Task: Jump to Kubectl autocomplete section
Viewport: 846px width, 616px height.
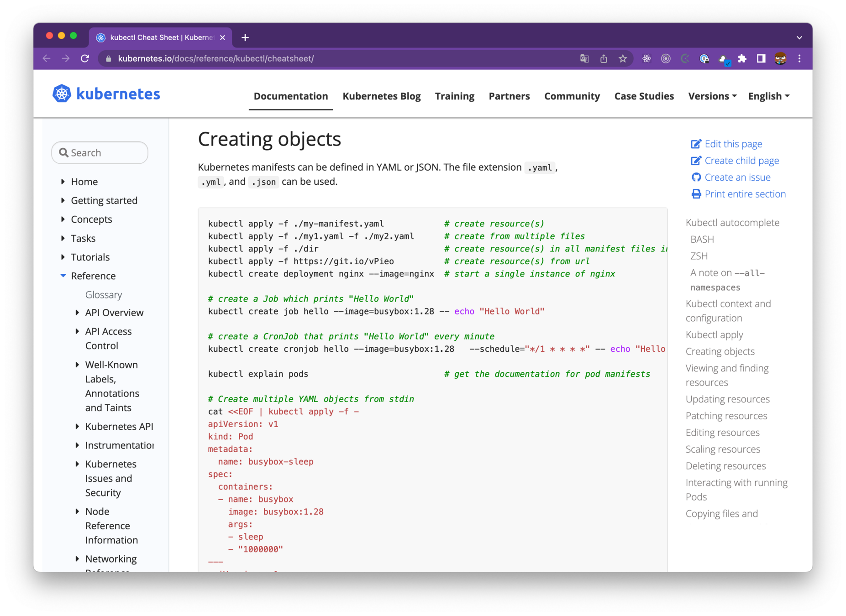Action: point(732,223)
